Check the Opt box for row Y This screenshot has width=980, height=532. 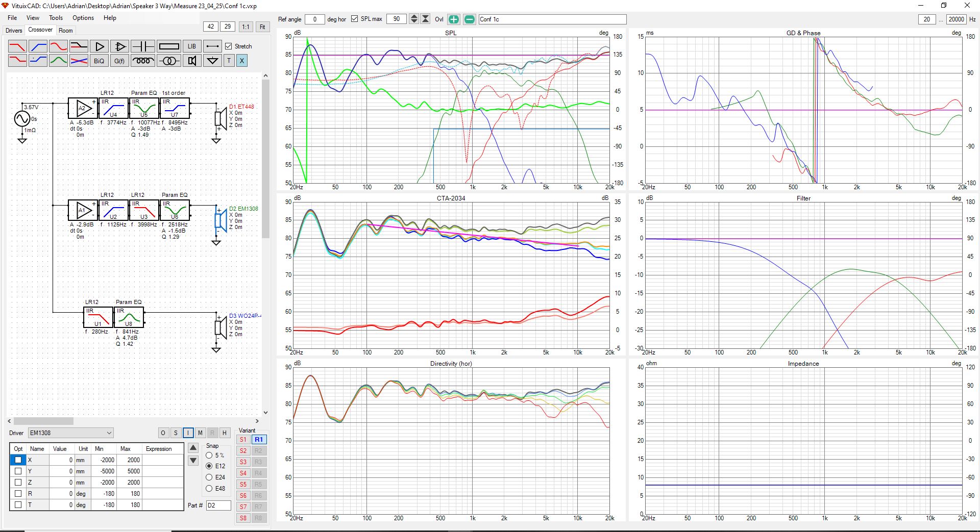point(18,471)
